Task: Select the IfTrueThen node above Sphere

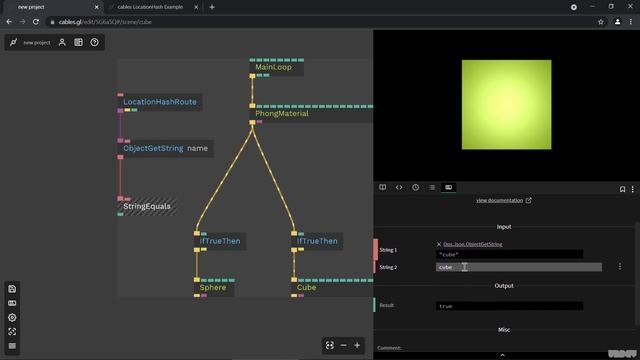Action: [x=220, y=241]
